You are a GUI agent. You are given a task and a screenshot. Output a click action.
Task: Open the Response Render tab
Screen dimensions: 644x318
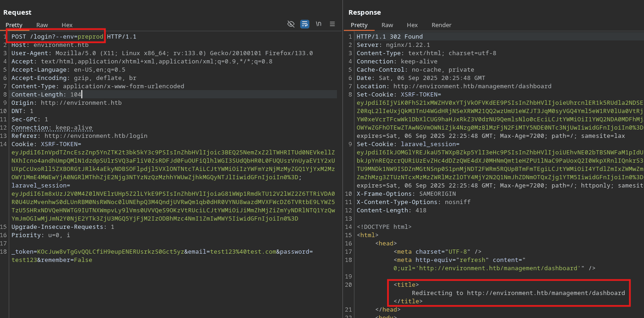point(441,25)
